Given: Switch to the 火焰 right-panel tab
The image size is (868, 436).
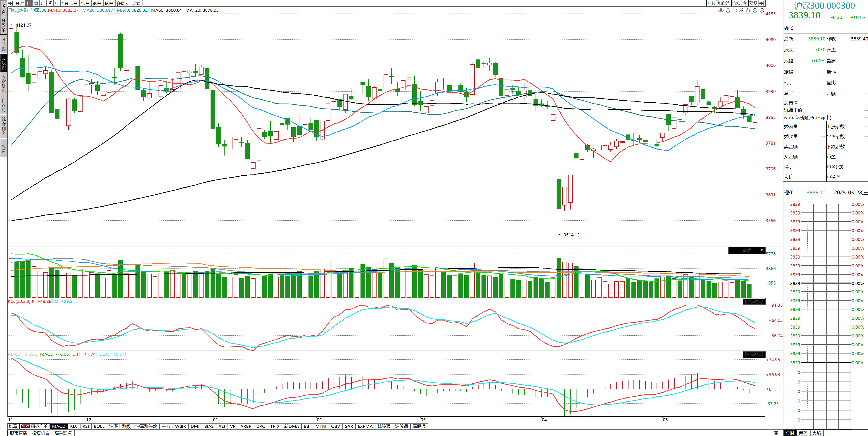Looking at the screenshot, I should pyautogui.click(x=817, y=433).
